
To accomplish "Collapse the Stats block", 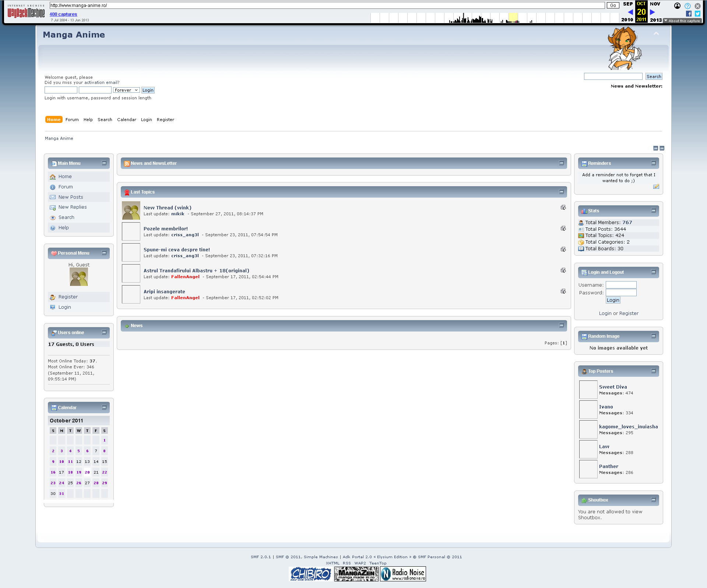I will 653,210.
